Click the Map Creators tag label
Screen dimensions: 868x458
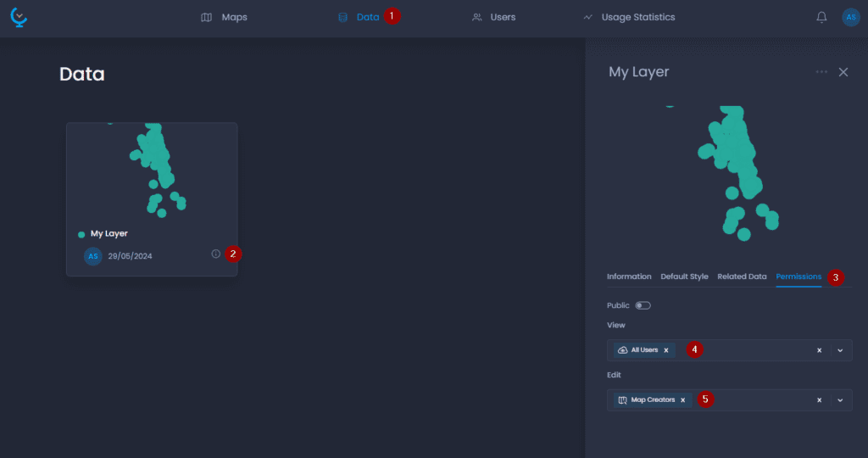tap(653, 399)
